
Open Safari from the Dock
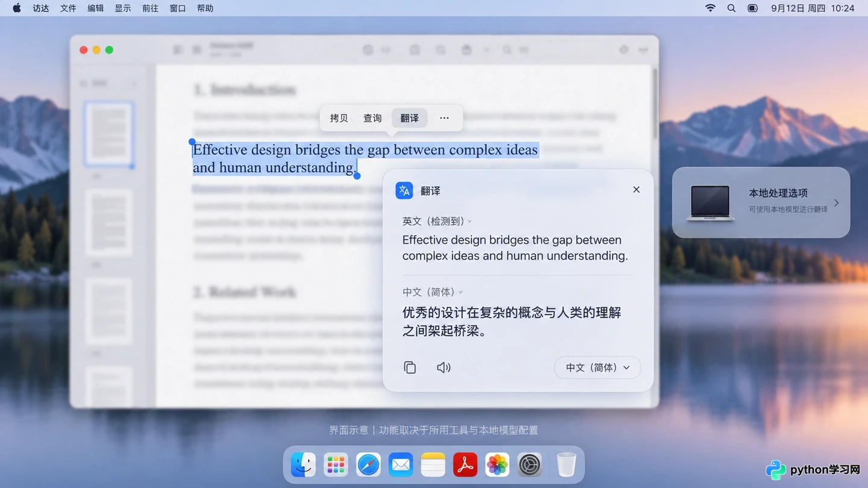(368, 465)
